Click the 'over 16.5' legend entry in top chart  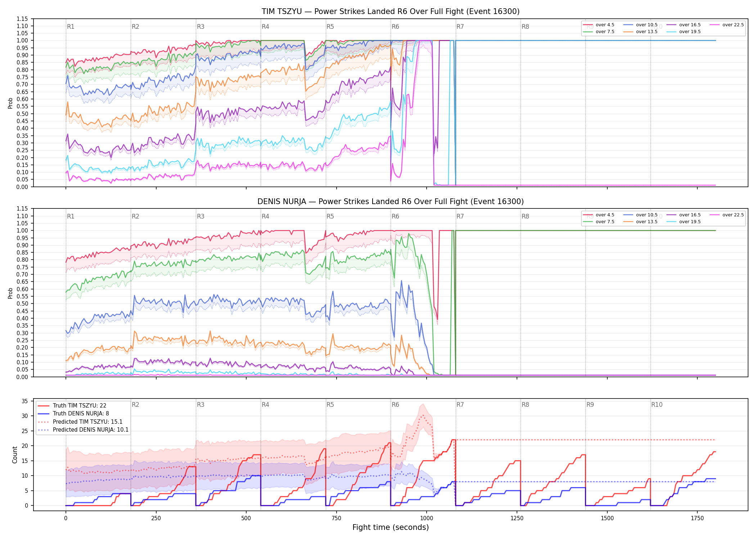tap(684, 25)
